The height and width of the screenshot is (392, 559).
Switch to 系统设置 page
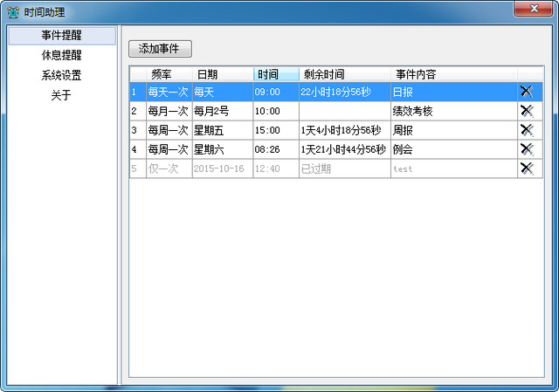[62, 75]
